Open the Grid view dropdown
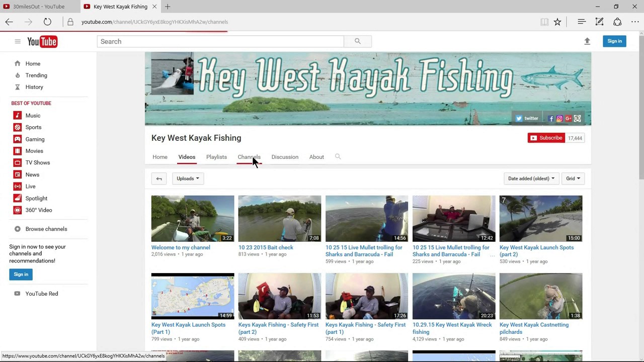 tap(573, 178)
